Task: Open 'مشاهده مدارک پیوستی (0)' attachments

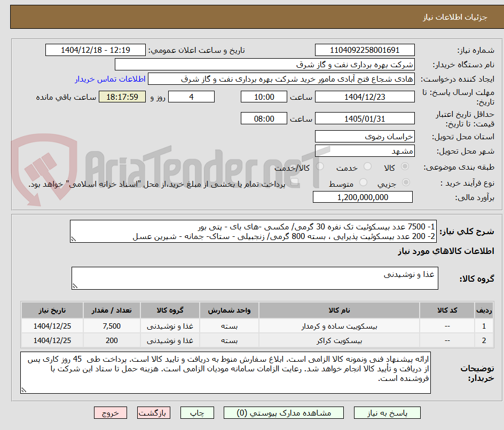Action: click(283, 413)
